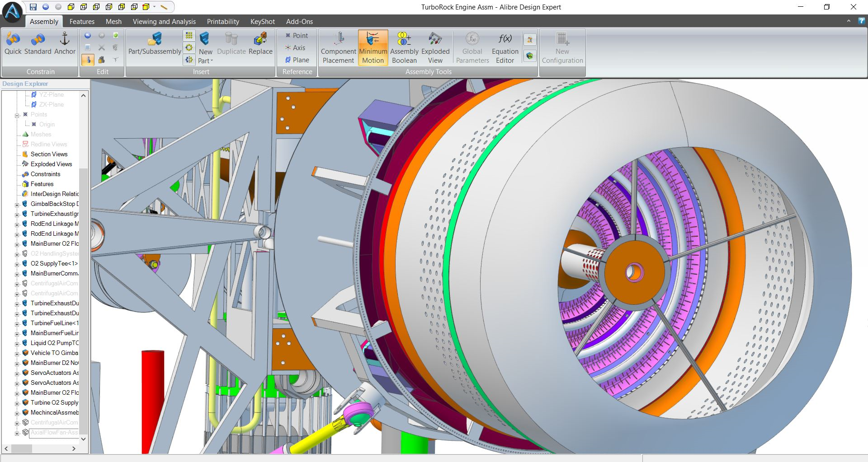Viewport: 868px width, 462px height.
Task: Open Assembly Boolean tool
Action: click(x=404, y=48)
